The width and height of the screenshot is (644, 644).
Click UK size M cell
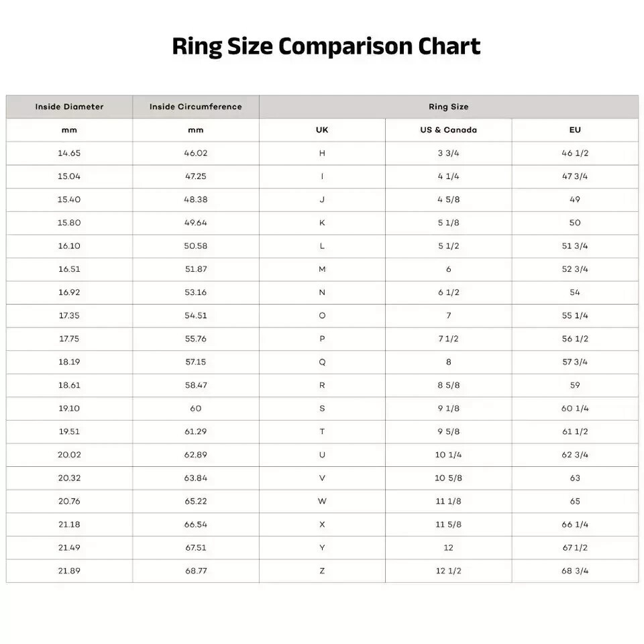point(322,270)
